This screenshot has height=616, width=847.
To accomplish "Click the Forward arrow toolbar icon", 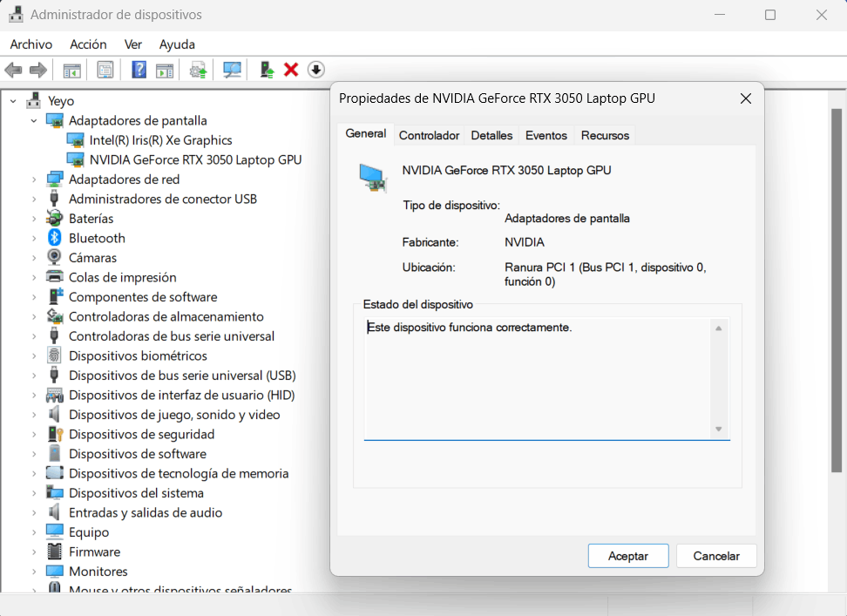I will point(37,70).
